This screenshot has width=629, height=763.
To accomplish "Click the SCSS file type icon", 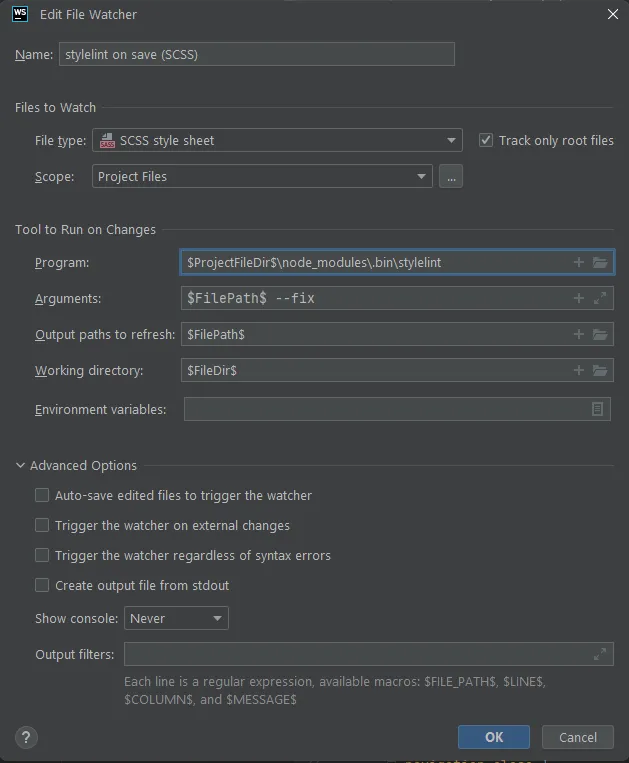I will 107,141.
